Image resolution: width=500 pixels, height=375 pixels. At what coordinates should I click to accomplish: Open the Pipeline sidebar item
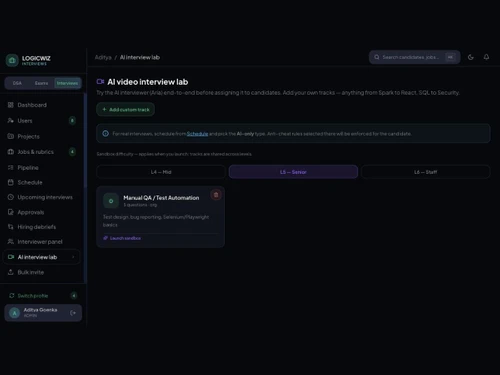pos(42,168)
